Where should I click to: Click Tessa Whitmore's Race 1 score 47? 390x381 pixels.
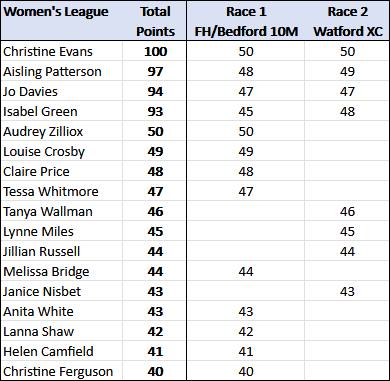click(x=246, y=191)
